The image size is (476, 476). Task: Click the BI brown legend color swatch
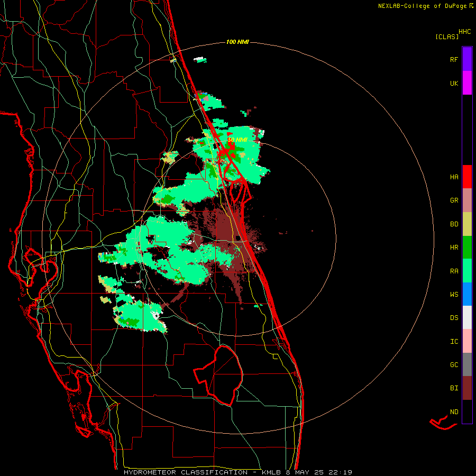[467, 388]
